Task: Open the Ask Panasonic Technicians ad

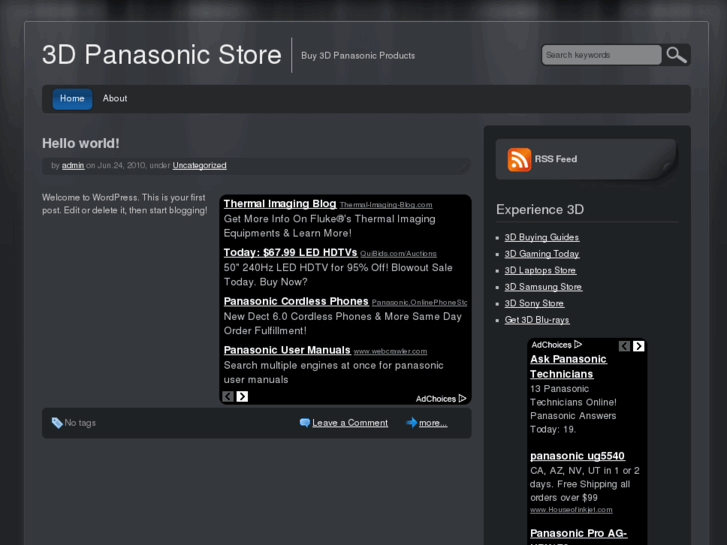Action: pos(568,366)
